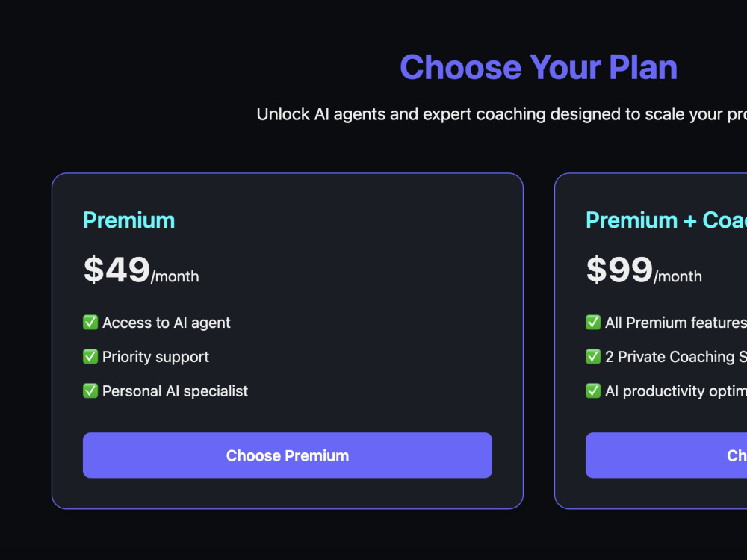Click checkmark beside 2 Private Coaching

pos(593,357)
